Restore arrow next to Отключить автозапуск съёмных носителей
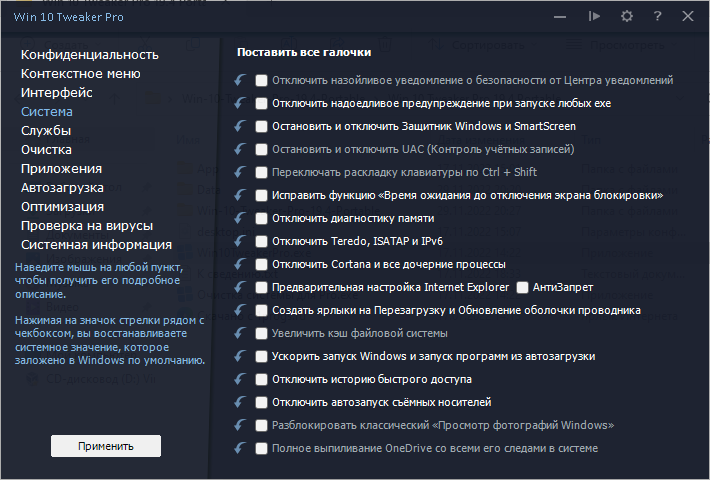This screenshot has height=480, width=710. [x=239, y=402]
